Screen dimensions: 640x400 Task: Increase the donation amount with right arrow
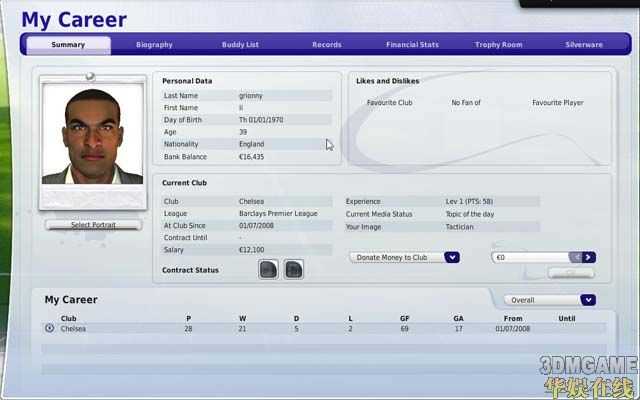click(x=589, y=257)
